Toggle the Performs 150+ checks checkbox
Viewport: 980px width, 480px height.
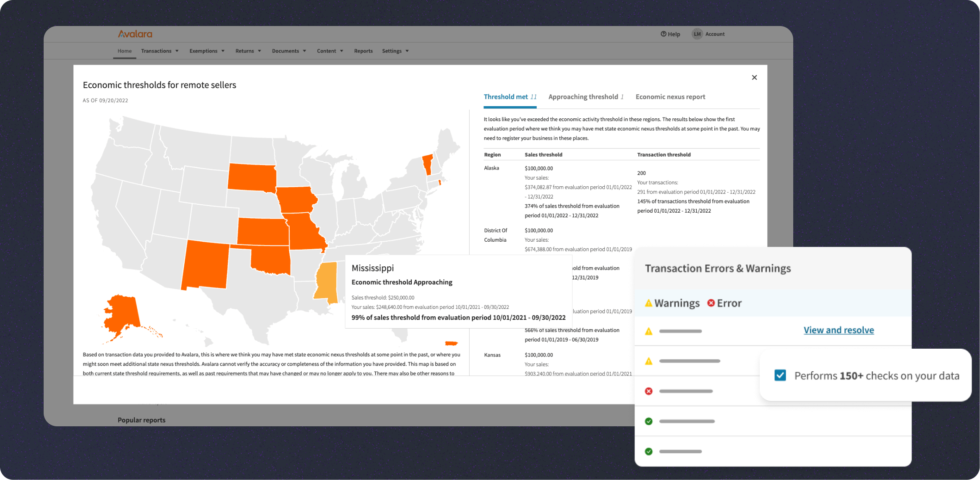tap(780, 375)
